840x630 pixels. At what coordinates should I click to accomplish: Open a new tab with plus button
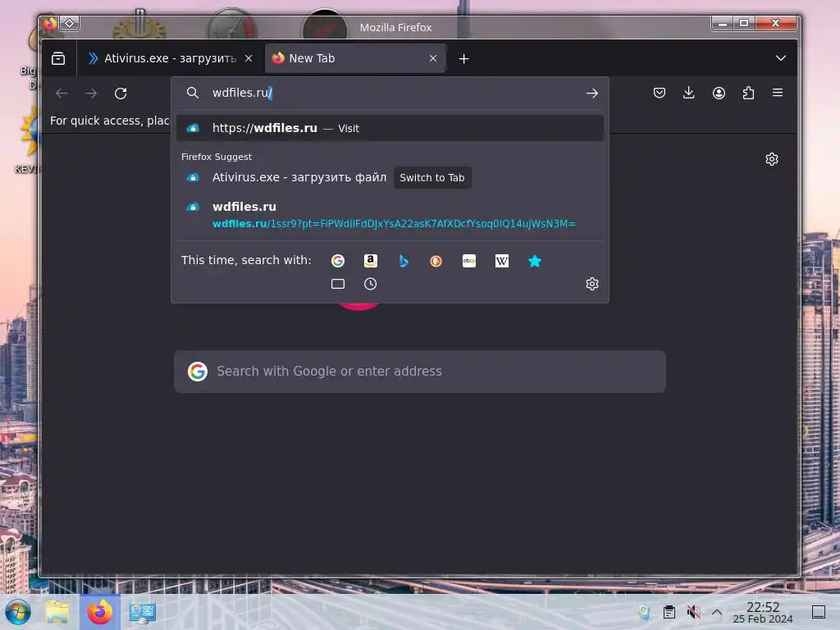tap(464, 58)
